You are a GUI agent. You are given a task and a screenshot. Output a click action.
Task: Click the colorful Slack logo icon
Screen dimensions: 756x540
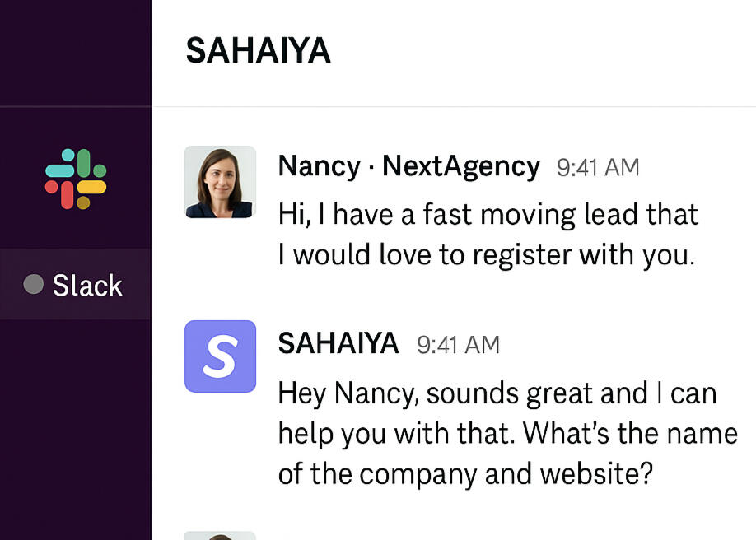point(76,179)
